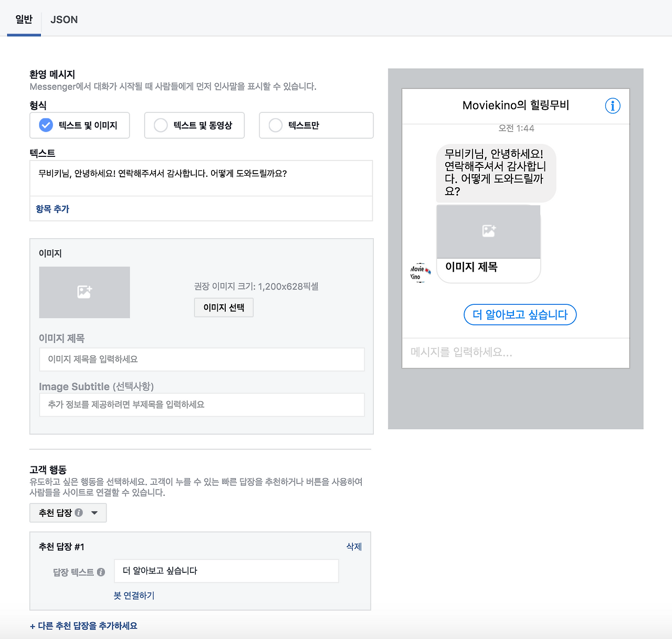Switch to the 일반 tab
The height and width of the screenshot is (639, 672).
23,19
